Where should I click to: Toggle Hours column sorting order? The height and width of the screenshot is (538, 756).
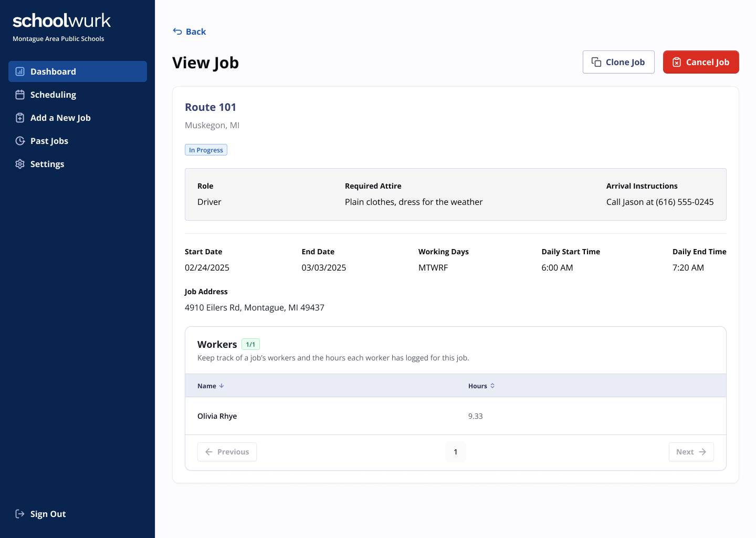(492, 385)
